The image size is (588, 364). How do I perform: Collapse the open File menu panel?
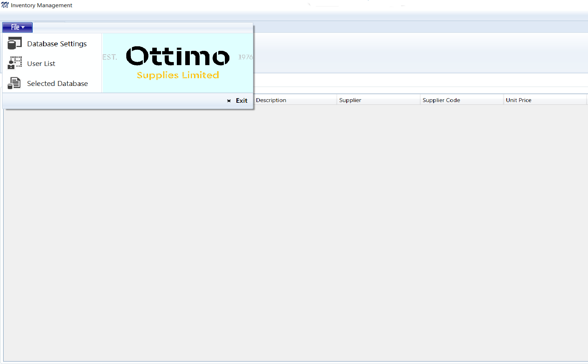tap(17, 27)
